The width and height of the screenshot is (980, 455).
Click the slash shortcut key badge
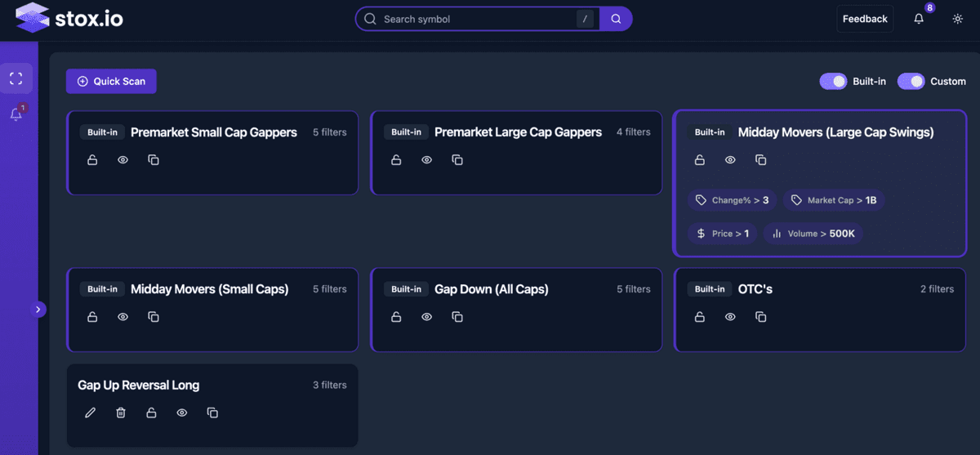tap(585, 19)
